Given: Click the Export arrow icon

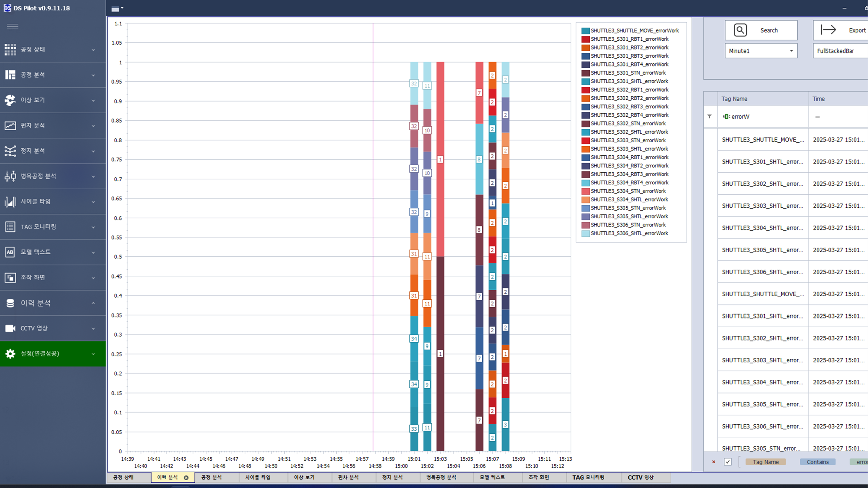Looking at the screenshot, I should [x=828, y=30].
